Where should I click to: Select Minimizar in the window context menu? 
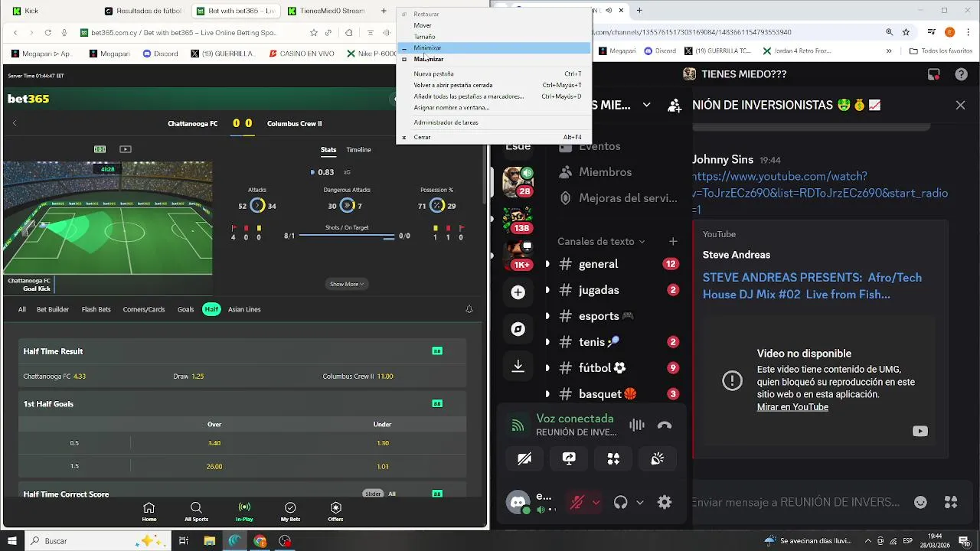[494, 47]
